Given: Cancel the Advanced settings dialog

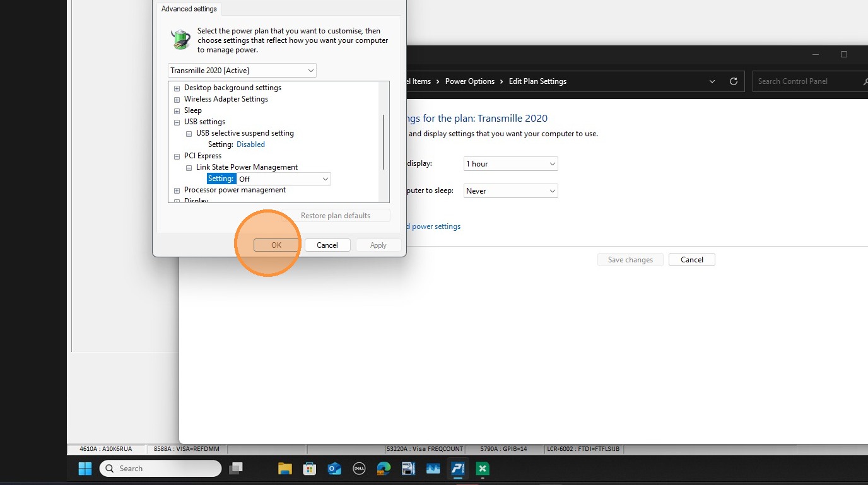Looking at the screenshot, I should point(327,245).
